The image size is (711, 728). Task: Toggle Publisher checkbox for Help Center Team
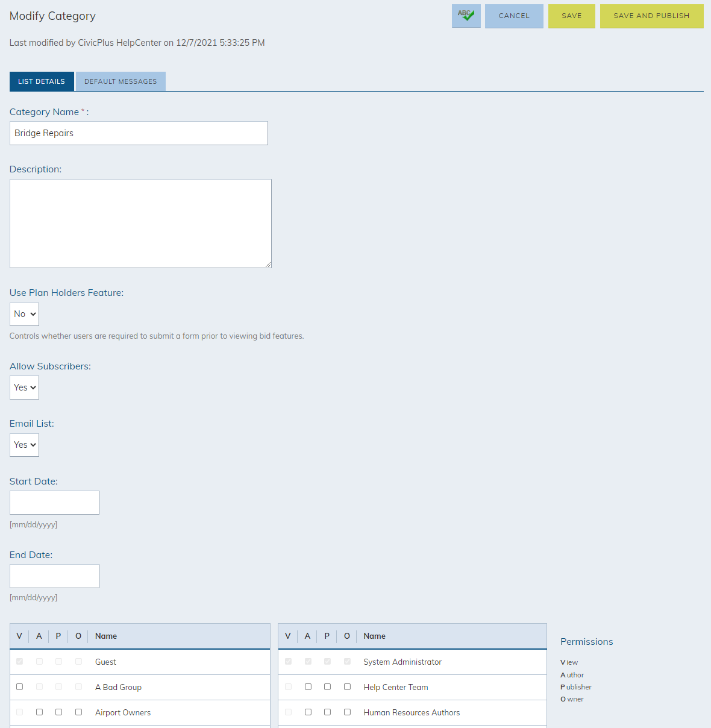tap(327, 687)
